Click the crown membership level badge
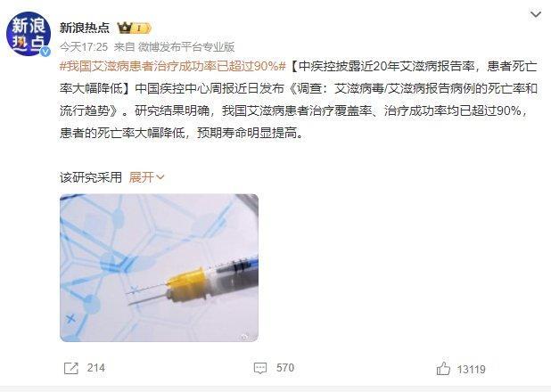 135,28
